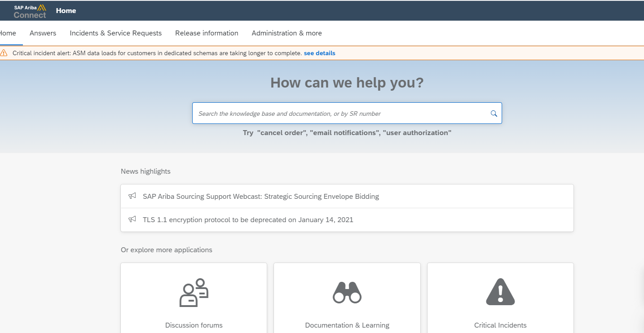
Task: Click the Documentation & Learning tile label
Action: (x=347, y=325)
